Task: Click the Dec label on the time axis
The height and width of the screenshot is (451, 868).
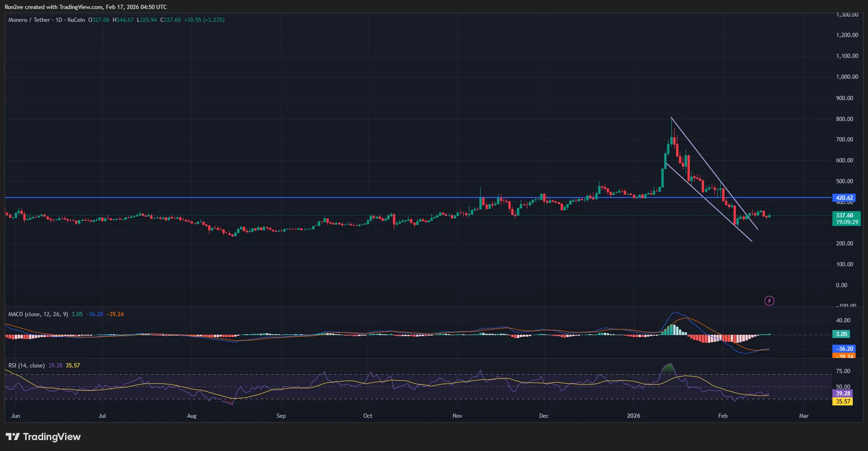Action: [x=544, y=415]
